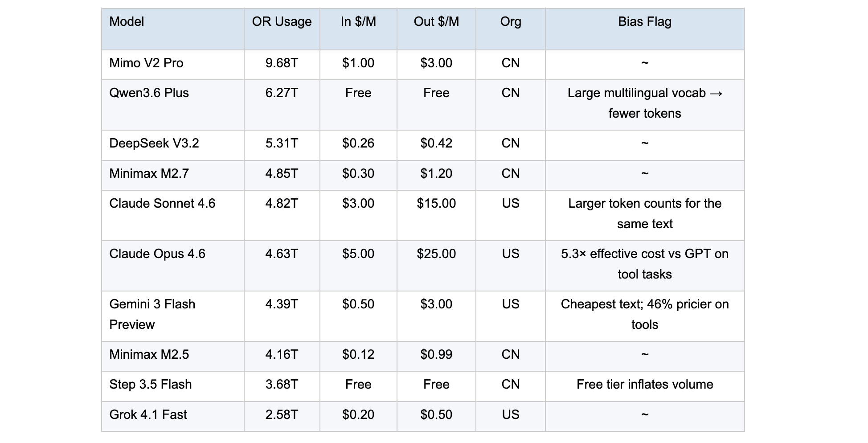This screenshot has width=868, height=443.
Task: Click the "$0.26" input price
Action: tap(358, 143)
